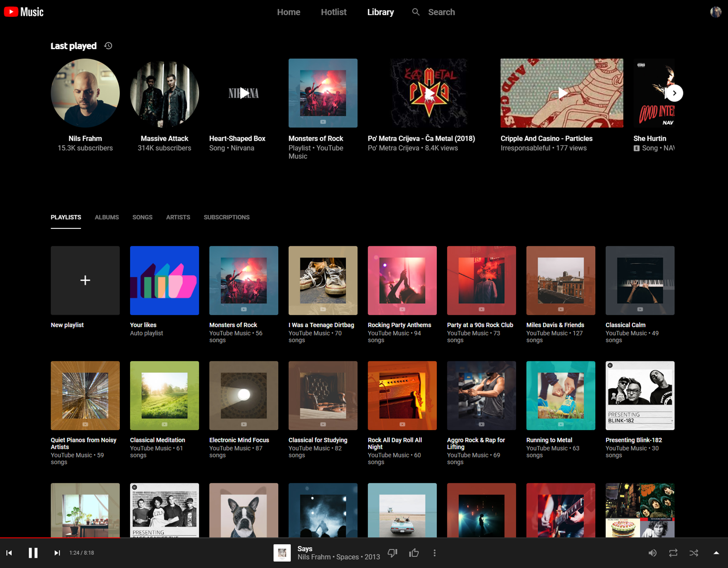Pause the current song

pyautogui.click(x=33, y=553)
